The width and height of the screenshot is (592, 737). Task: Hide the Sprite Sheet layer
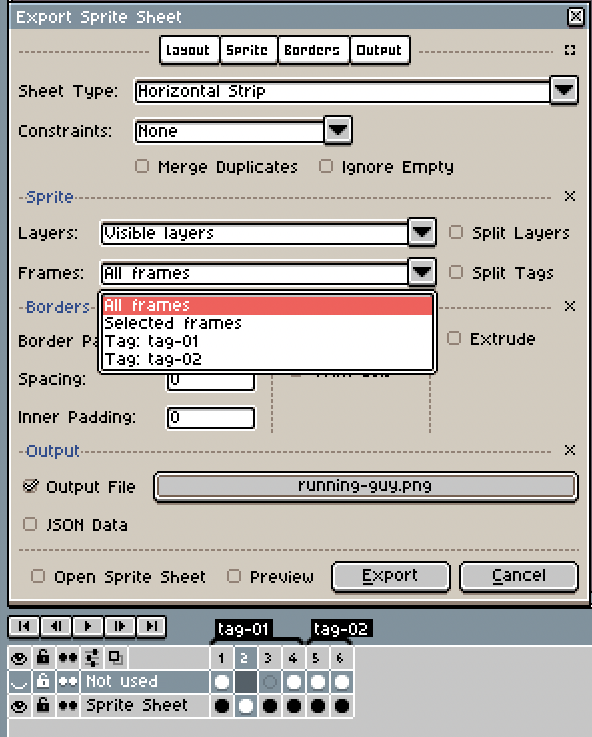click(19, 706)
